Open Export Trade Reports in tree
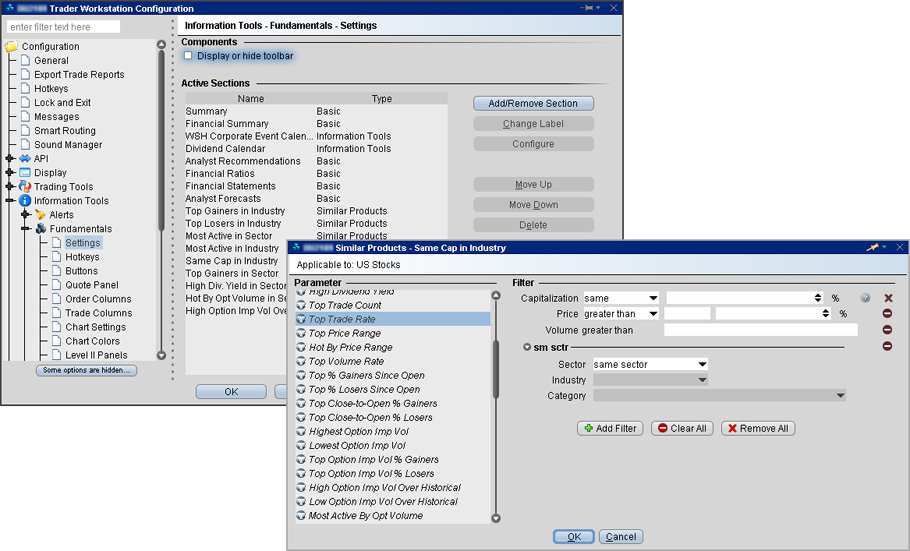The height and width of the screenshot is (551, 910). point(79,74)
